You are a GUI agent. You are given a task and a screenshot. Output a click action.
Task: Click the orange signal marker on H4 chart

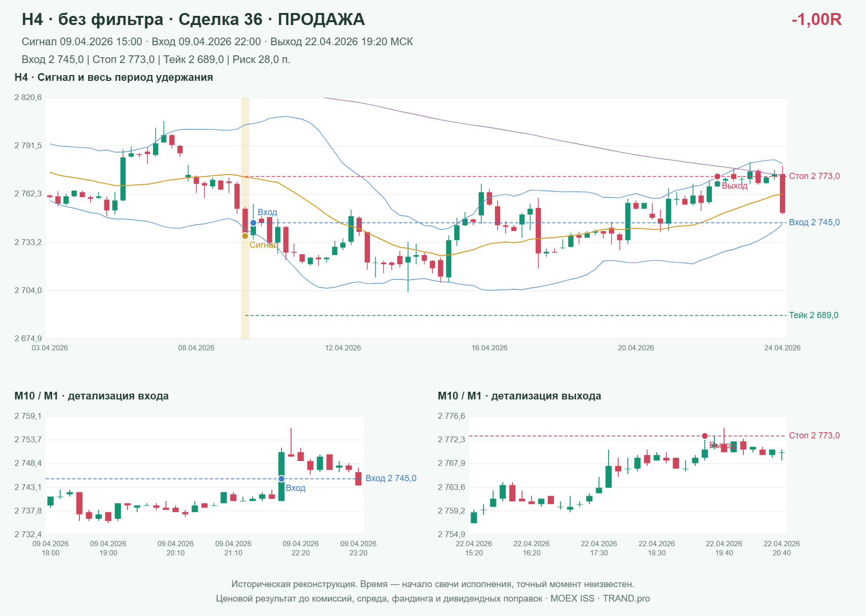coord(245,236)
